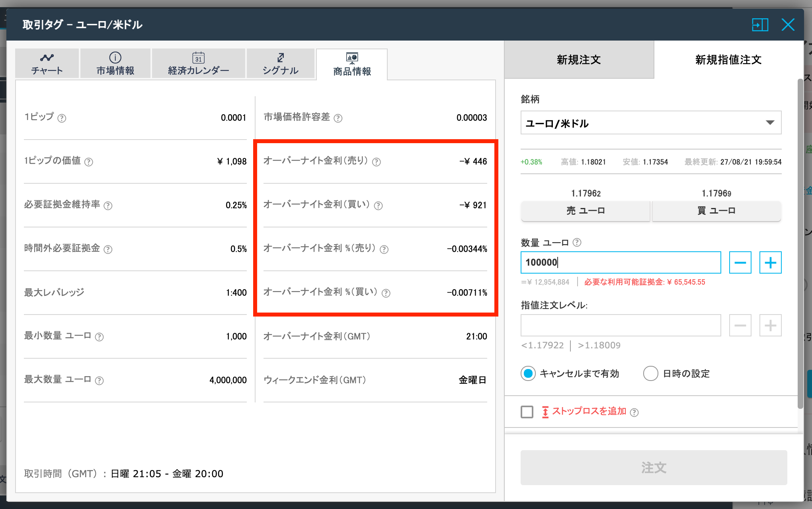812x509 pixels.
Task: Select the 商品情報 product info icon tab
Action: 351,59
